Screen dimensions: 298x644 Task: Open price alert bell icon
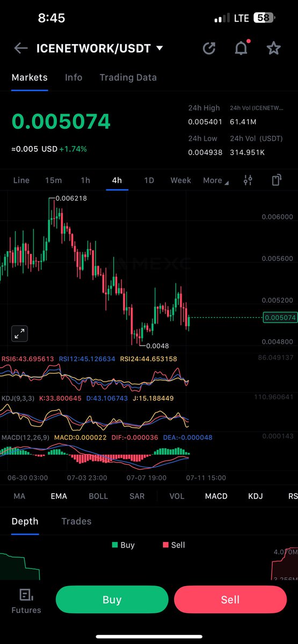tap(242, 48)
